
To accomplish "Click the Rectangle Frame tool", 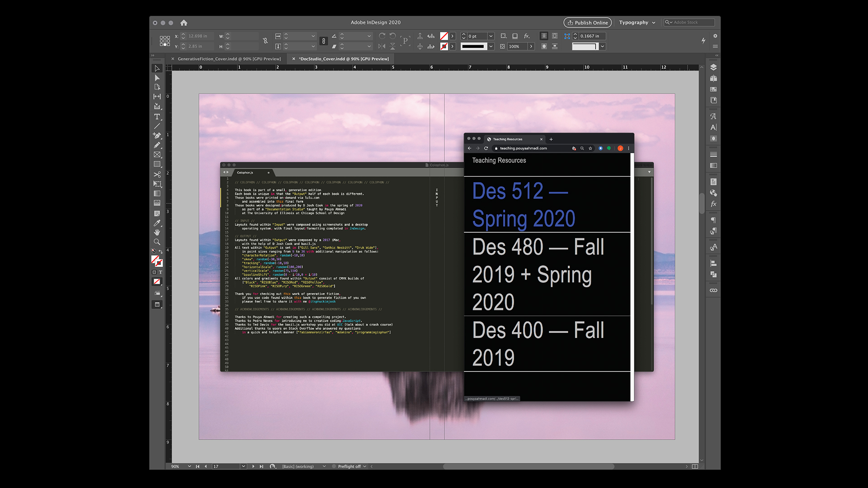I will [157, 155].
